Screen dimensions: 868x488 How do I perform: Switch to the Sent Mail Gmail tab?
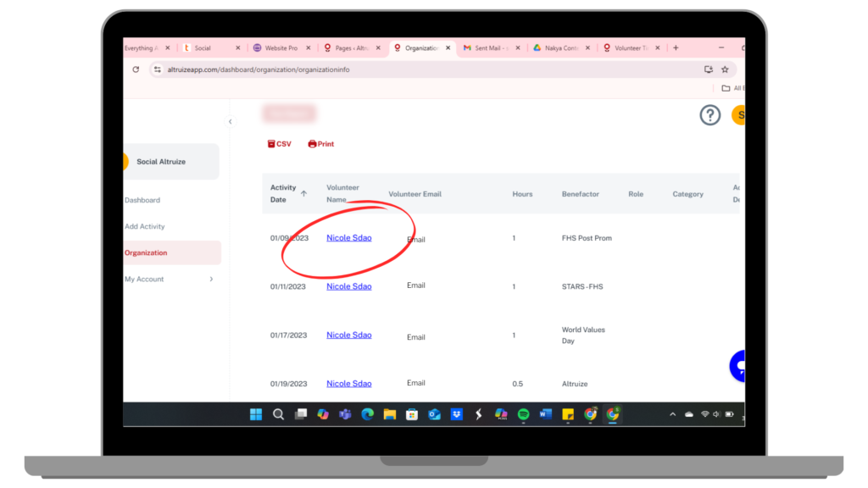[492, 48]
